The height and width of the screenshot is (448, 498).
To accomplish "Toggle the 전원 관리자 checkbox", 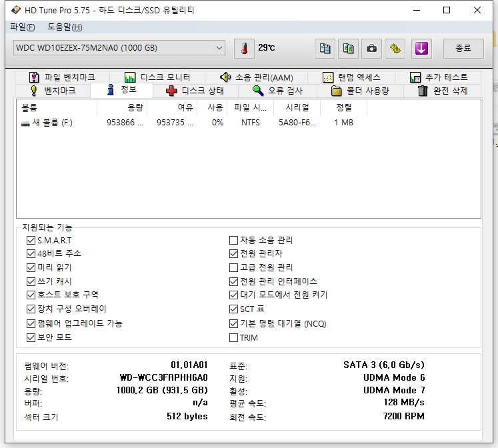I will 233,254.
